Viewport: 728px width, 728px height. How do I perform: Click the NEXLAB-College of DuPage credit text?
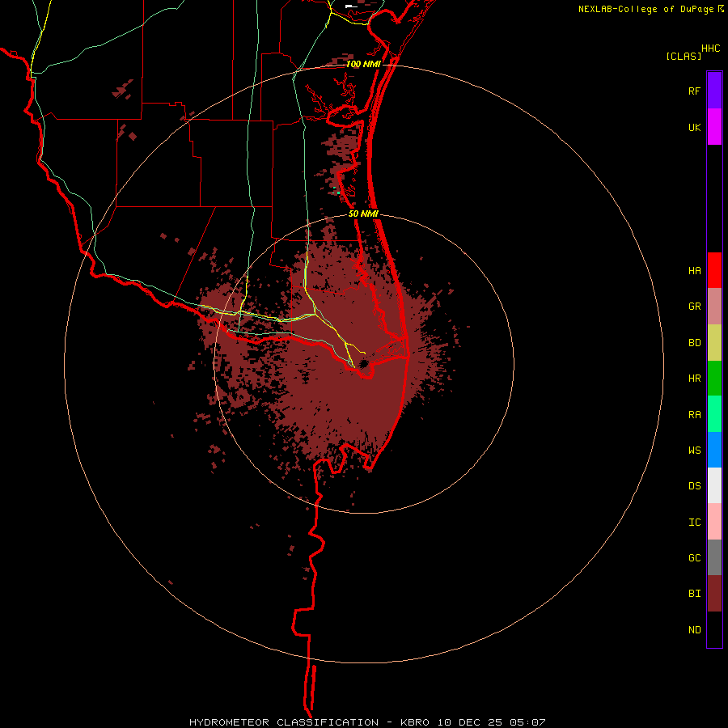click(x=645, y=9)
